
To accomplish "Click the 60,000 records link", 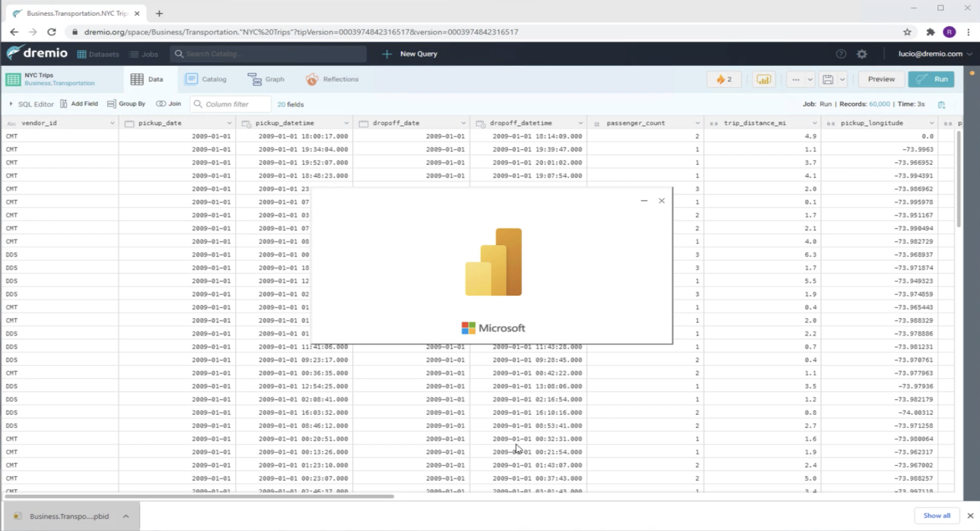I will [x=879, y=104].
